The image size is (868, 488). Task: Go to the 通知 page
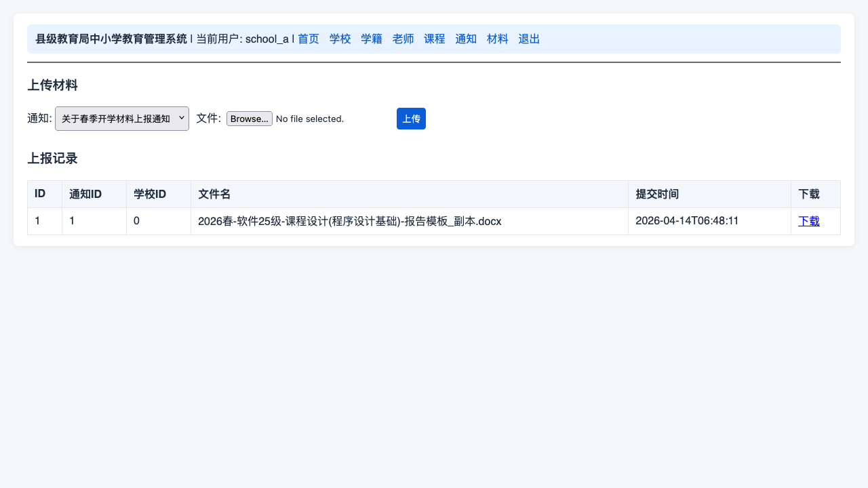pyautogui.click(x=466, y=39)
